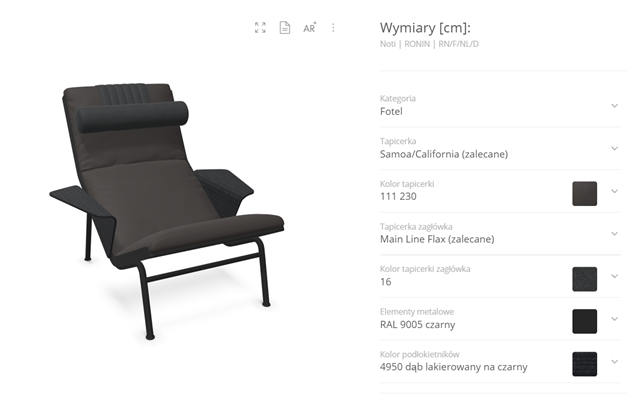Launch the AR view

pos(309,28)
